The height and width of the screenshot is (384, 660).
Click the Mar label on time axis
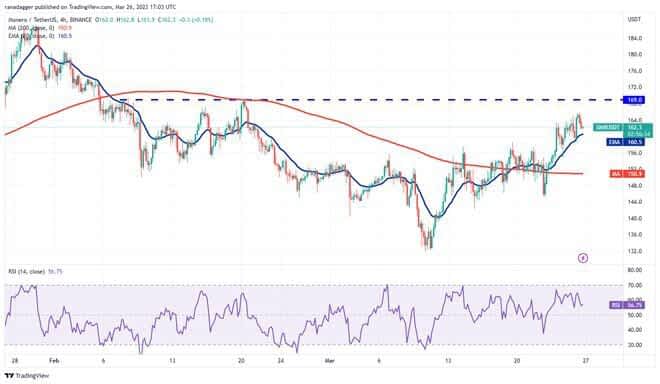pos(330,361)
